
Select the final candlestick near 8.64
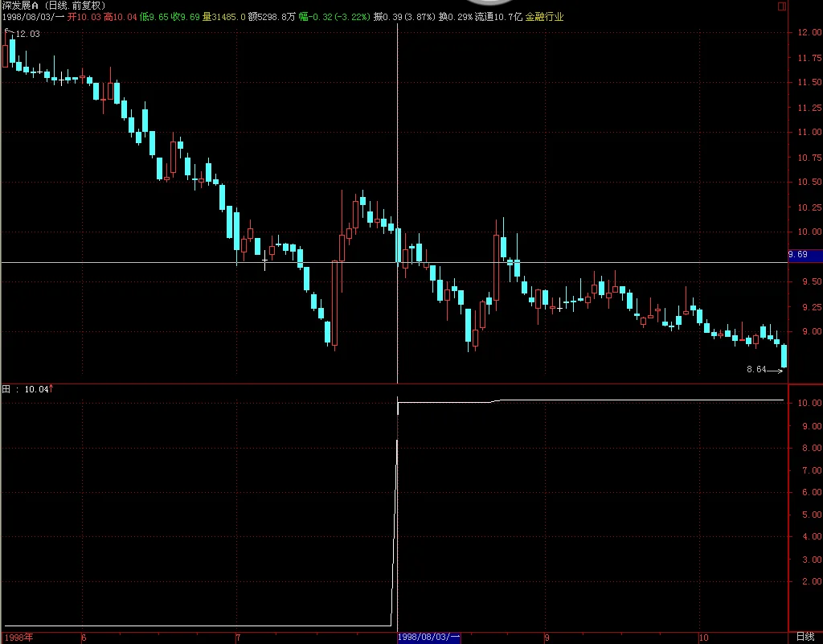pos(784,356)
